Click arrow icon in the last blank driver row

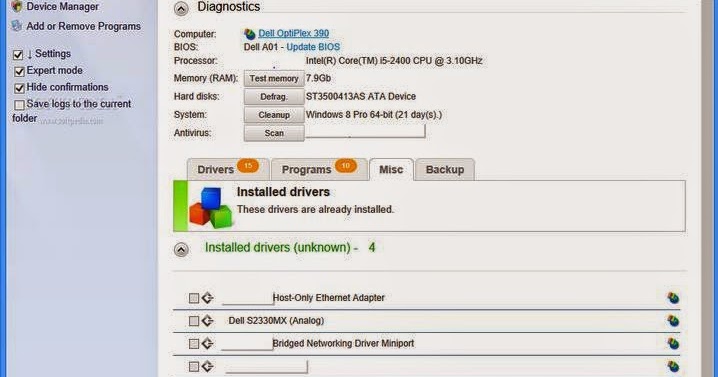click(x=207, y=366)
